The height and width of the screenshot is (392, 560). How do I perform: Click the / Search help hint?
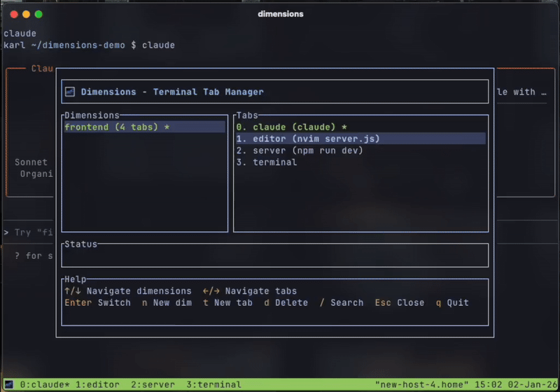click(342, 302)
